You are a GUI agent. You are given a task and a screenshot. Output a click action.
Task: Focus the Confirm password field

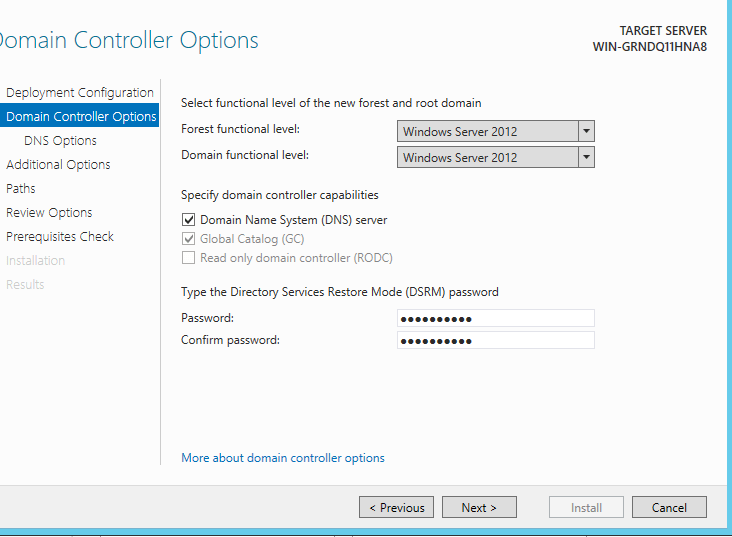pos(495,340)
